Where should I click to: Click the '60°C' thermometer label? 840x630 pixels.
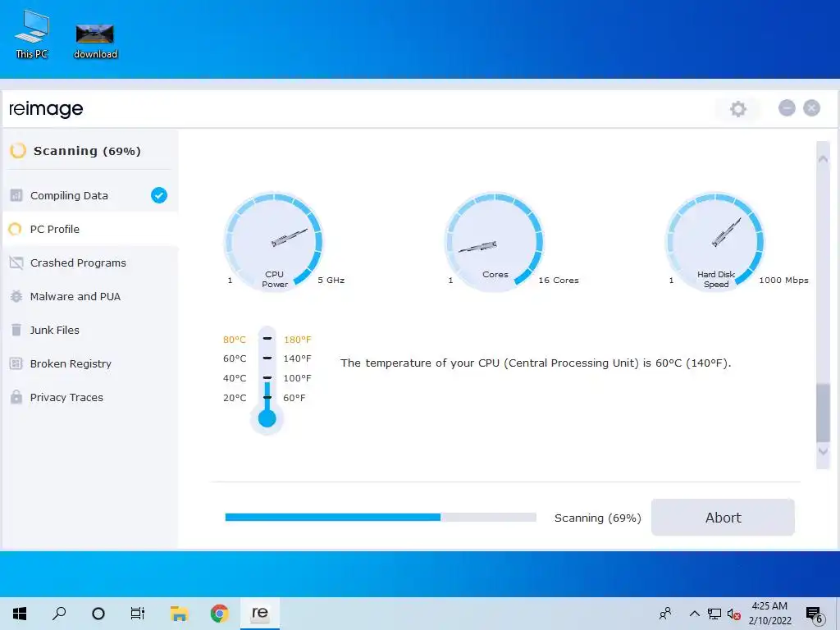[x=235, y=358]
